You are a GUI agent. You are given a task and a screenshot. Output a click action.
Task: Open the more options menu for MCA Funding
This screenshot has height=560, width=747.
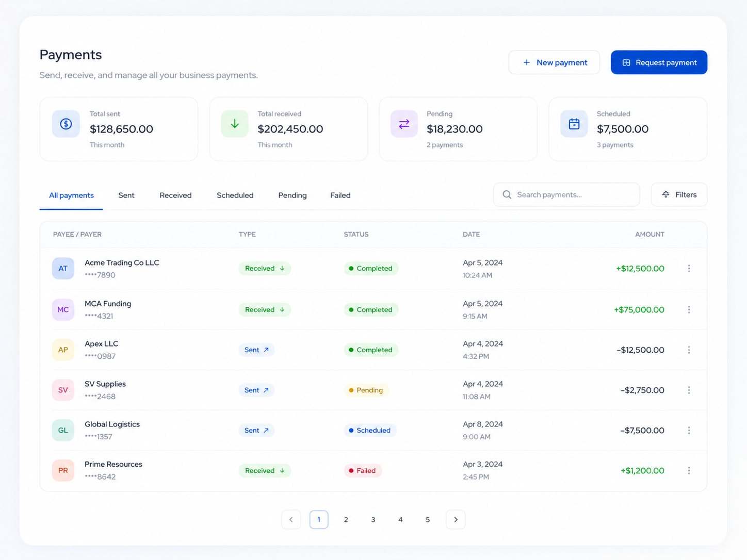pos(689,310)
